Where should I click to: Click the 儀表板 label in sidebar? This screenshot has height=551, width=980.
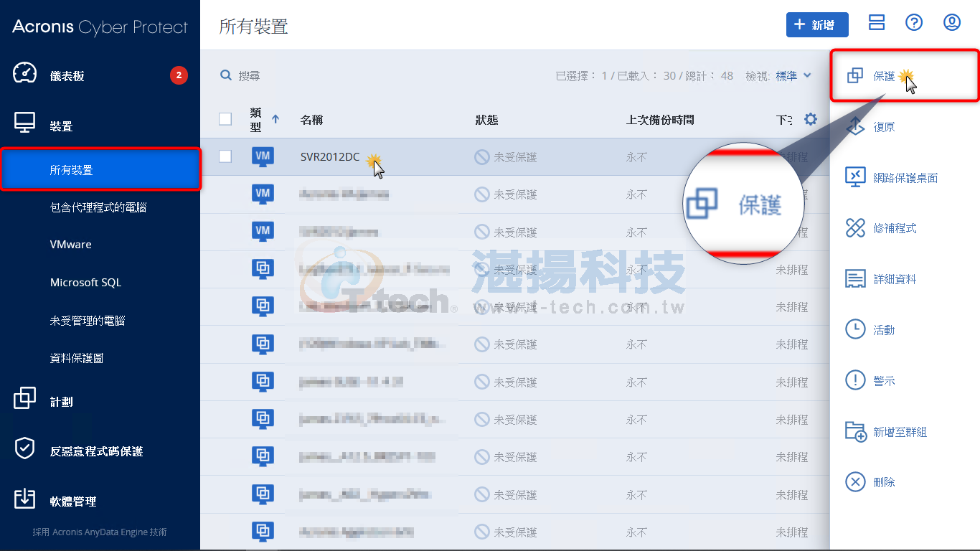coord(67,76)
